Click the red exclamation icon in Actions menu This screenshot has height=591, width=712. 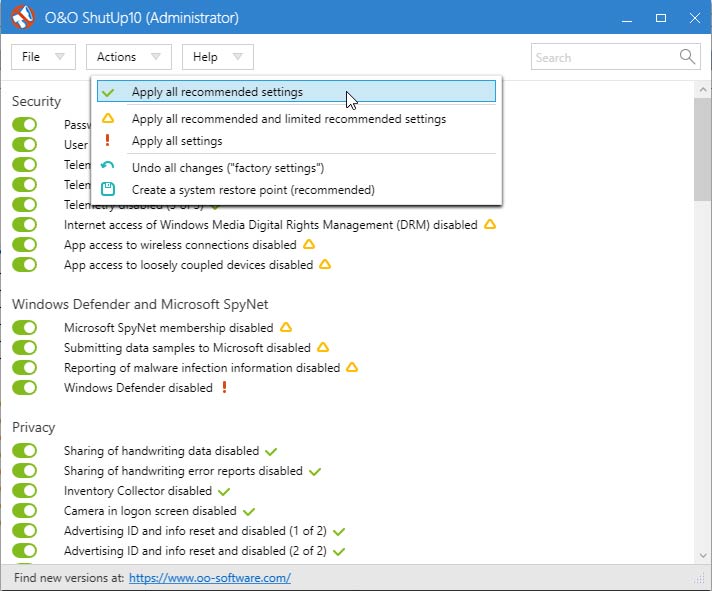[107, 140]
